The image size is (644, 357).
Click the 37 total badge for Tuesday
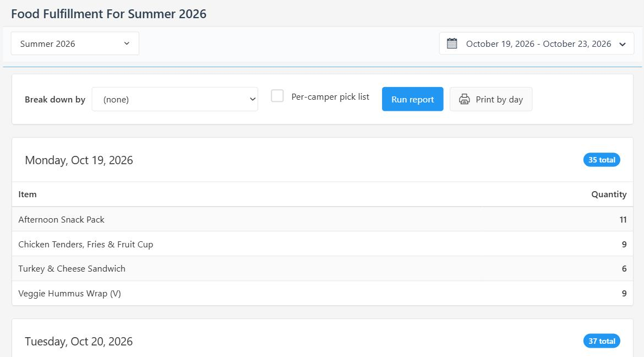602,341
